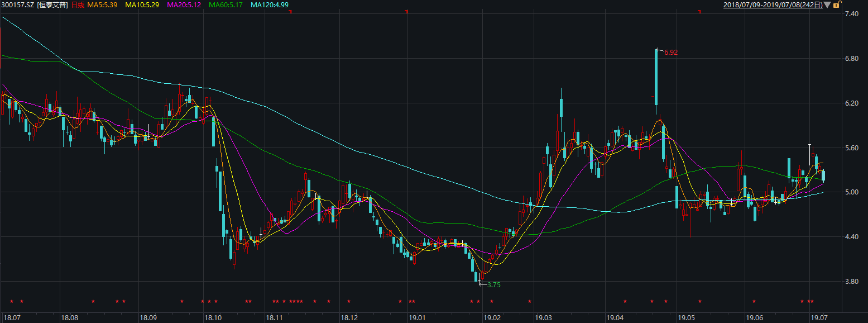This screenshot has height=323, width=868.
Task: Click the red star above 18.08 label
Action: click(93, 302)
